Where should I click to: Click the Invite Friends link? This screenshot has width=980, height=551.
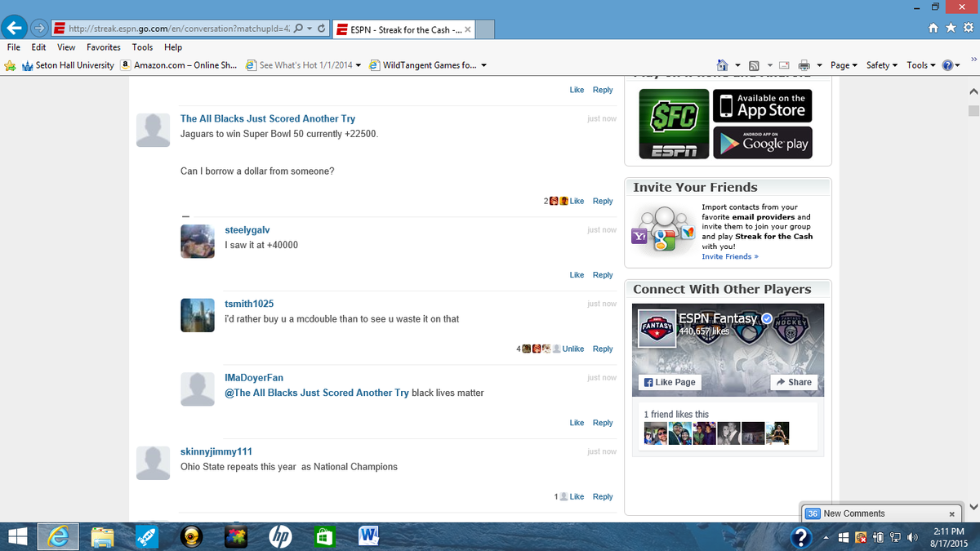pyautogui.click(x=730, y=256)
